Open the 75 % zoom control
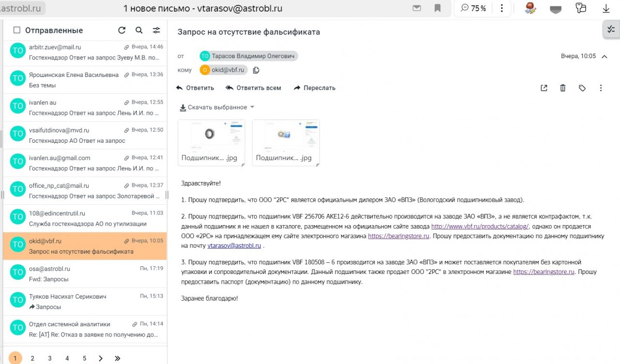Viewport: 620px width, 364px height. [474, 8]
